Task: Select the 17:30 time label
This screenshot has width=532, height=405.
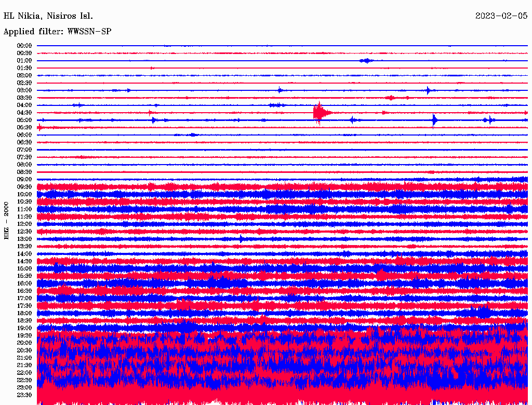Action: (24, 306)
